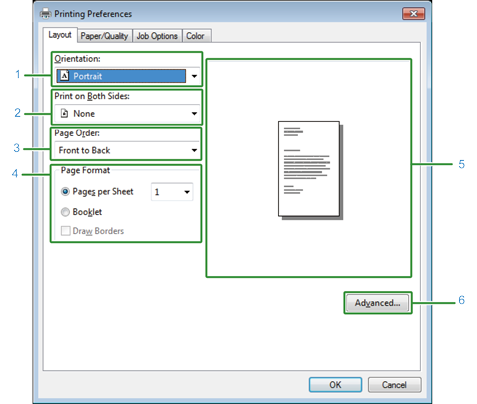Select the Layout tab
The image size is (477, 404).
60,35
